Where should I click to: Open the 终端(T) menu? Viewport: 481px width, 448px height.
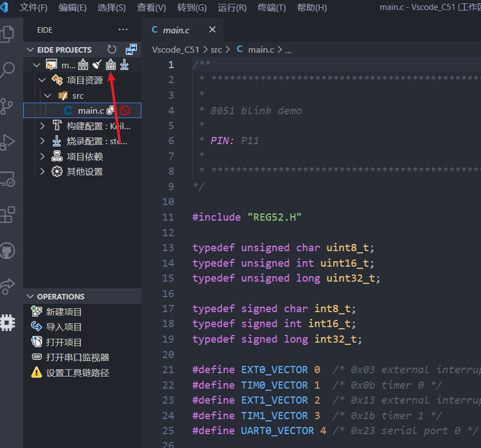(x=272, y=7)
